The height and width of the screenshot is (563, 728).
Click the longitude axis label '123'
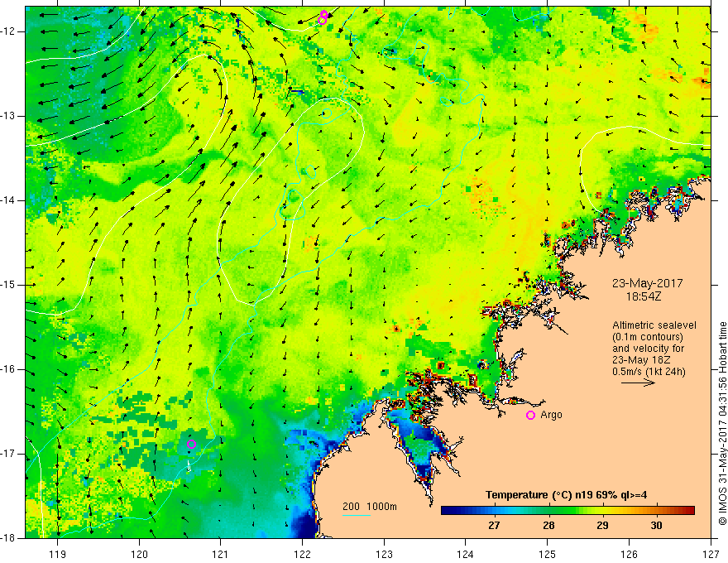pos(384,554)
